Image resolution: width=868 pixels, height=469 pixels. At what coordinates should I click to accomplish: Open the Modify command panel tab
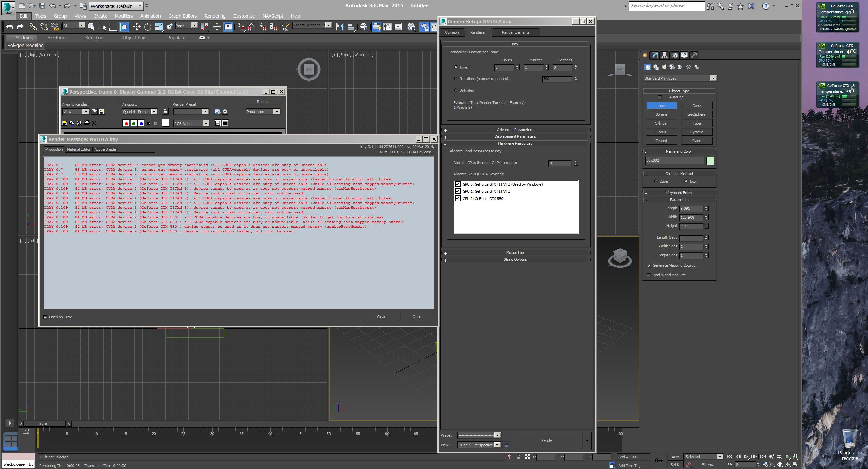point(655,55)
